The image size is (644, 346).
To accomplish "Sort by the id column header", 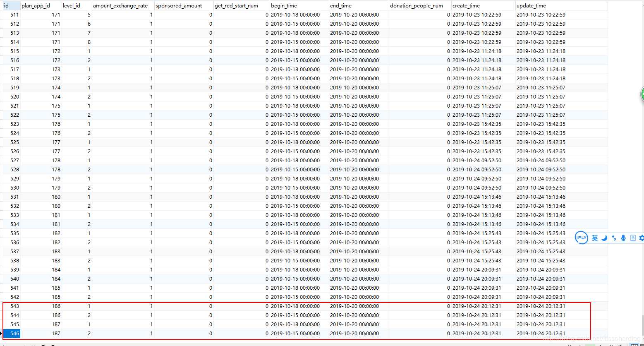I will tap(11, 6).
